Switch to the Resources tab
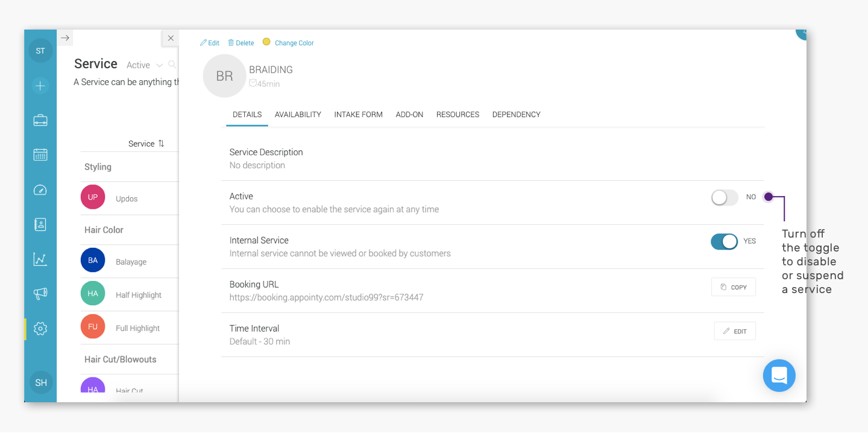The width and height of the screenshot is (868, 433). [458, 115]
